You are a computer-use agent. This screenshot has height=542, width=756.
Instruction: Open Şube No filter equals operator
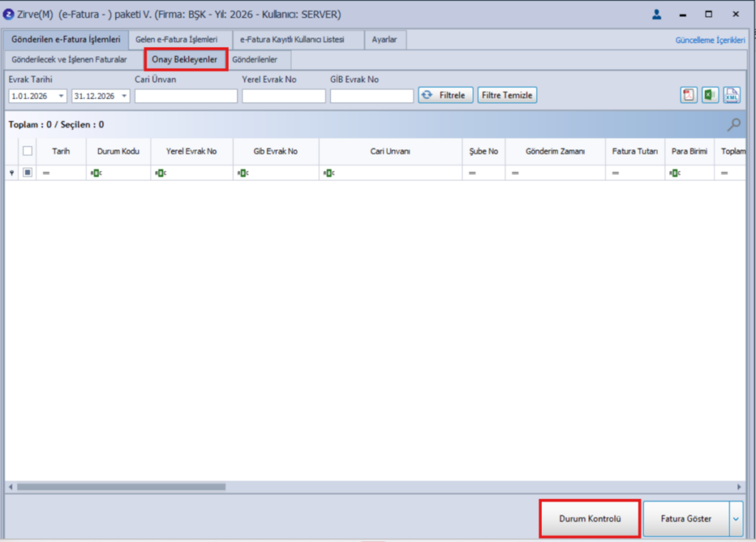(472, 173)
